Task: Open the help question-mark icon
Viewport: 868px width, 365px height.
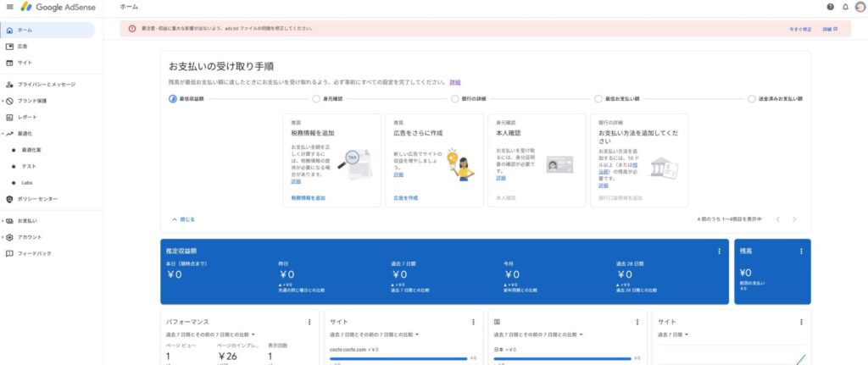Action: click(831, 7)
